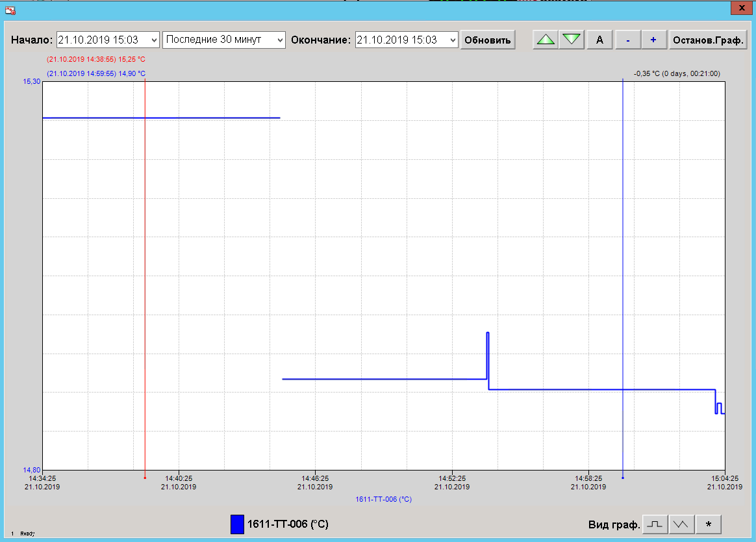
Task: Click the blue cursor marker on time axis
Action: point(623,478)
